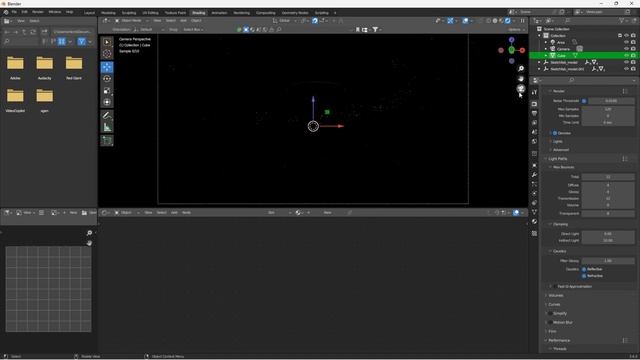Select the Annotate tool

pos(107,116)
